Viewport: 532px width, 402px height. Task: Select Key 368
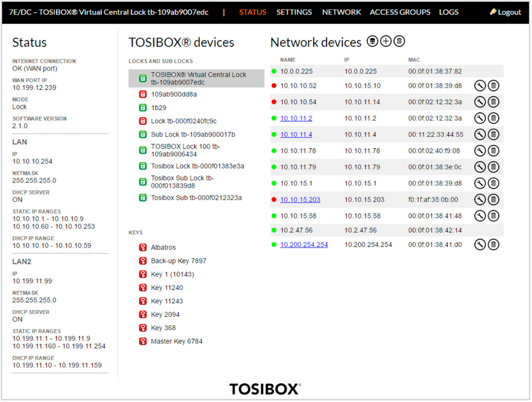[163, 328]
